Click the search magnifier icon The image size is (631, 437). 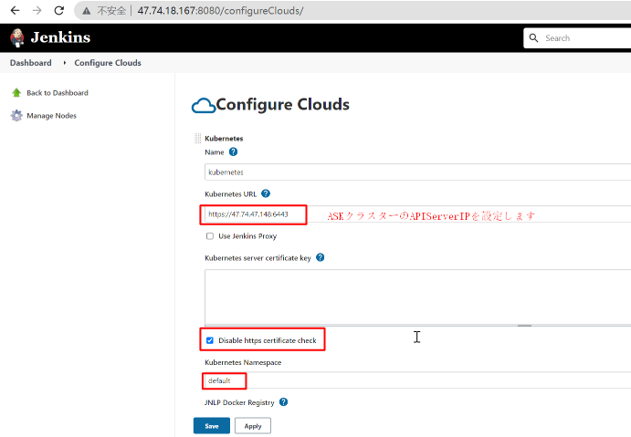pyautogui.click(x=534, y=38)
